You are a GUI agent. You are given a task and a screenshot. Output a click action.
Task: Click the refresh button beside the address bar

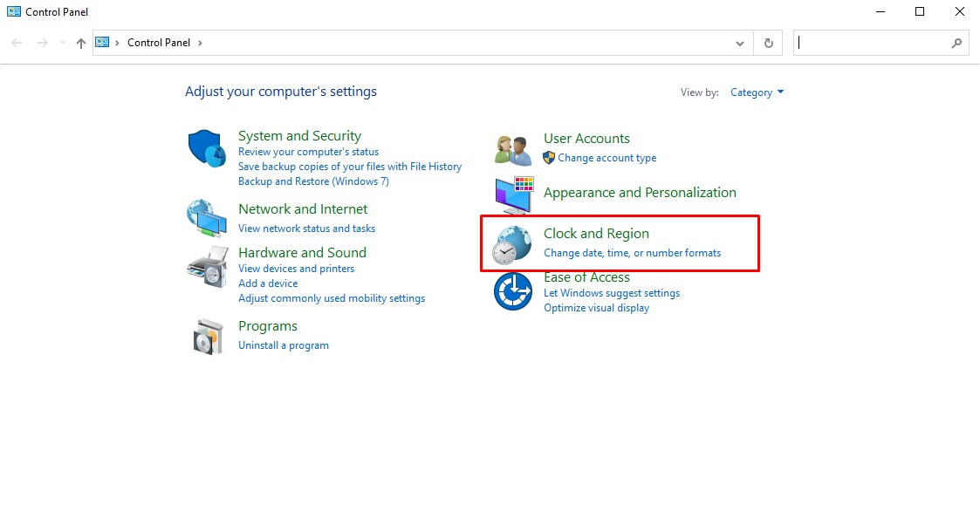coord(768,42)
